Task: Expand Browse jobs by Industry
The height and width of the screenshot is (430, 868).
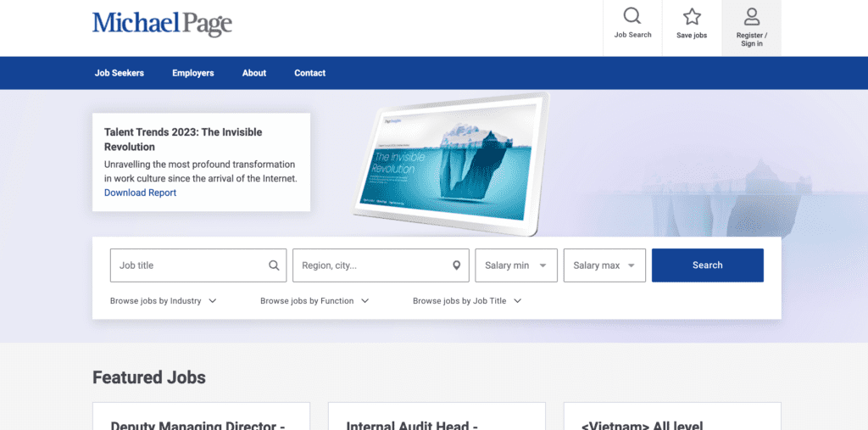Action: click(x=164, y=301)
